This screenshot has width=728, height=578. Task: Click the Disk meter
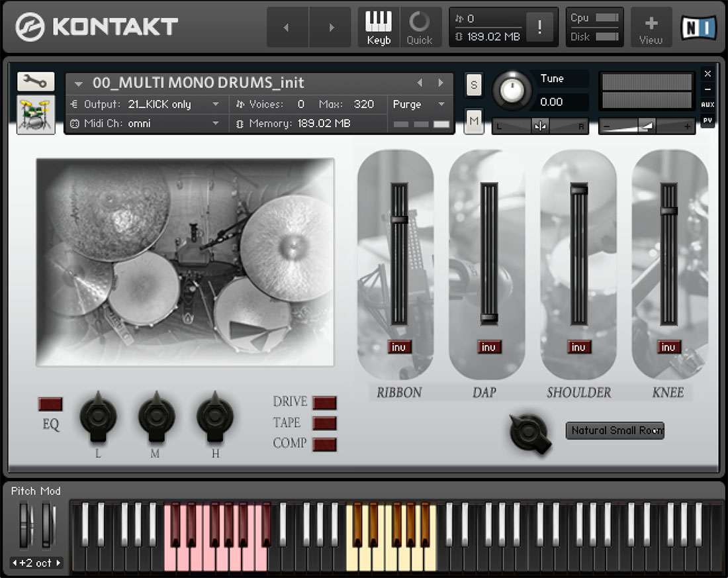pyautogui.click(x=608, y=36)
